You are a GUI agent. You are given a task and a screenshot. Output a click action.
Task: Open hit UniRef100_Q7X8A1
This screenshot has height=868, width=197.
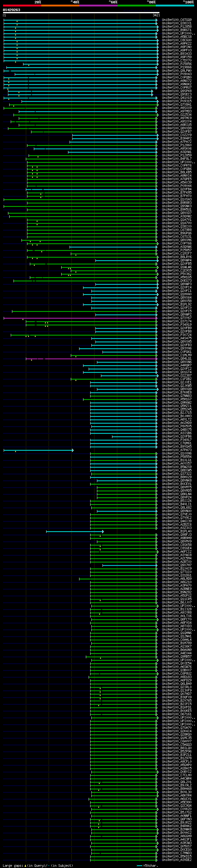(x=177, y=104)
